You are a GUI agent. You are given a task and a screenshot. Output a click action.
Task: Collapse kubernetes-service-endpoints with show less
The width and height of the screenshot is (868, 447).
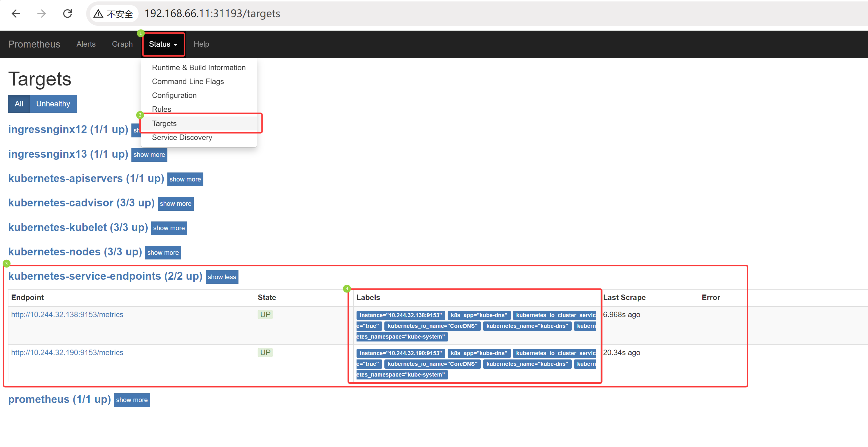[x=221, y=277]
